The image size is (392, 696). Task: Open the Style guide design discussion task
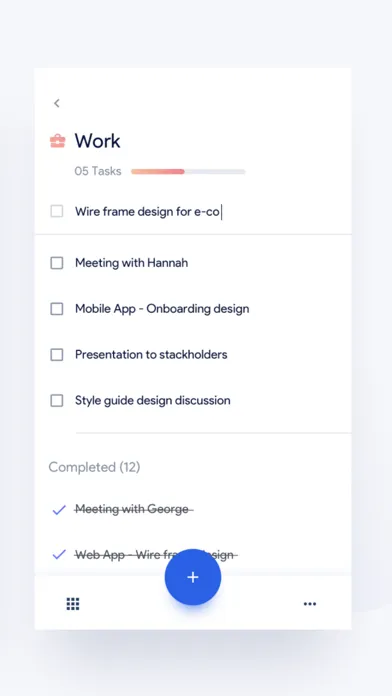click(x=153, y=401)
